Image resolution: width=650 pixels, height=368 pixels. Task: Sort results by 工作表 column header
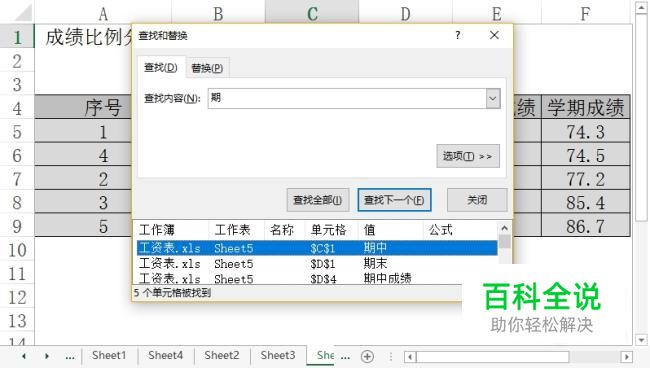click(x=235, y=230)
